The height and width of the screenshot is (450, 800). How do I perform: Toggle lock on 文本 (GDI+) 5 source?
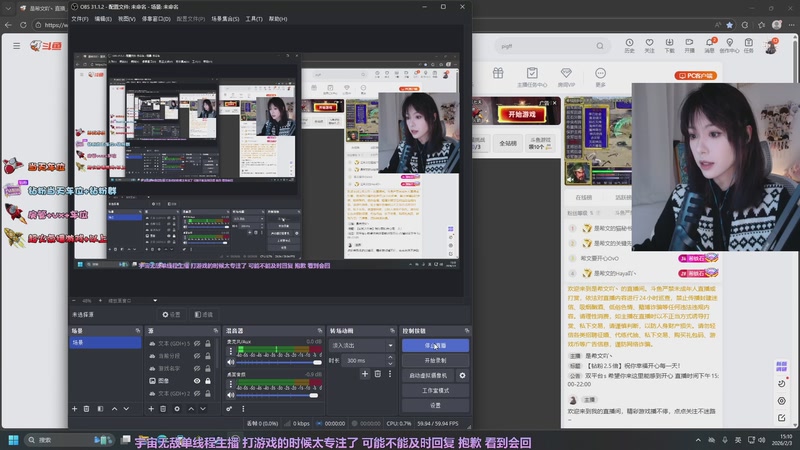tap(208, 343)
